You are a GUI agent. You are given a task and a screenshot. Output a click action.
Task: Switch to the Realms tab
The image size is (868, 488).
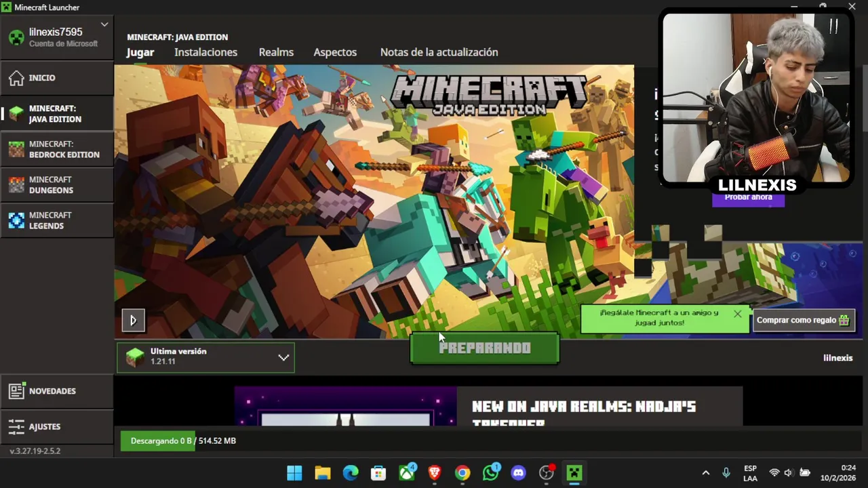point(276,52)
